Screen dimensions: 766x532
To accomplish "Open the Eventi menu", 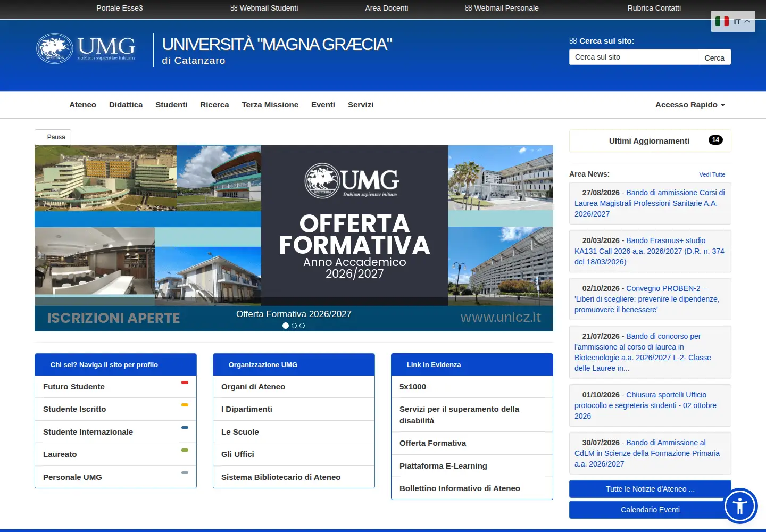I will tap(323, 105).
